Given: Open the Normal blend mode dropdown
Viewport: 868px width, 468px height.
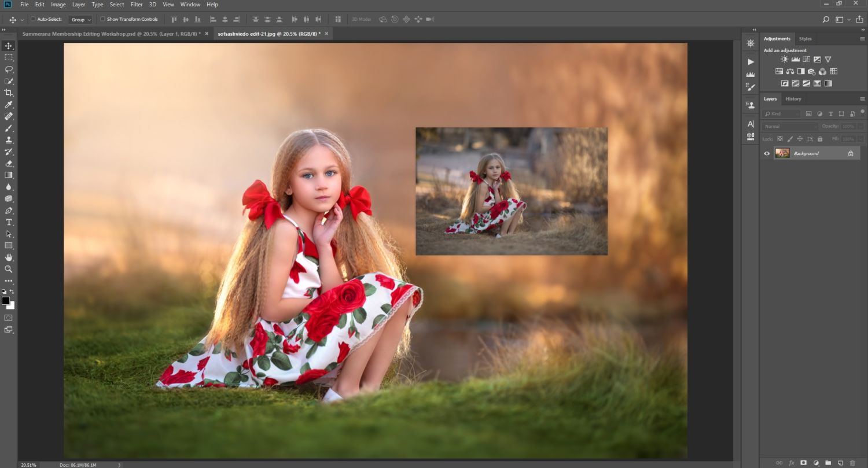Looking at the screenshot, I should [x=790, y=126].
